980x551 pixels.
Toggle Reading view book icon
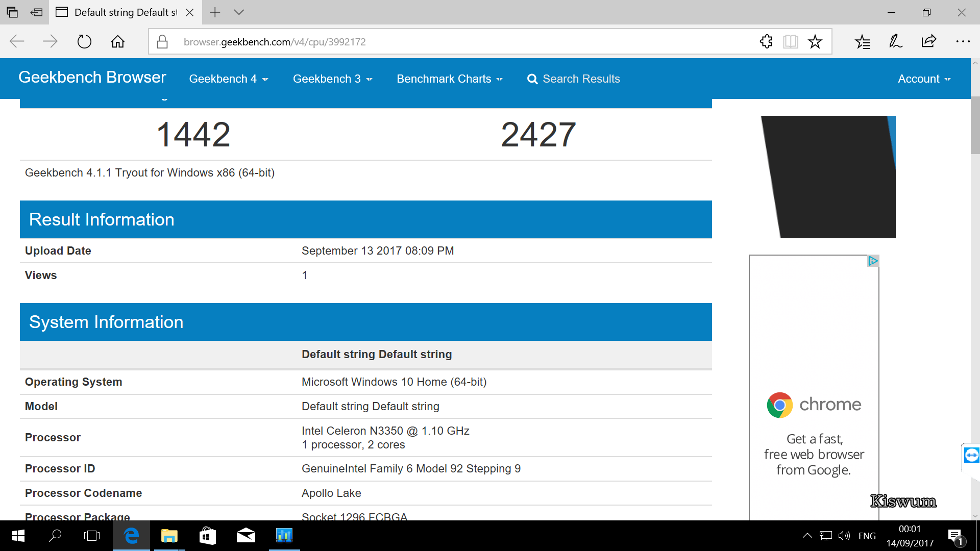tap(790, 41)
